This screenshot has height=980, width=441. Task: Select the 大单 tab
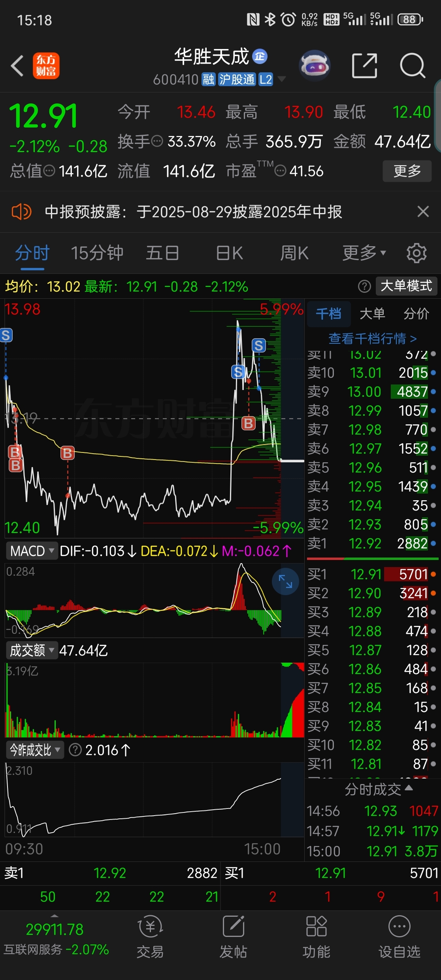[372, 314]
